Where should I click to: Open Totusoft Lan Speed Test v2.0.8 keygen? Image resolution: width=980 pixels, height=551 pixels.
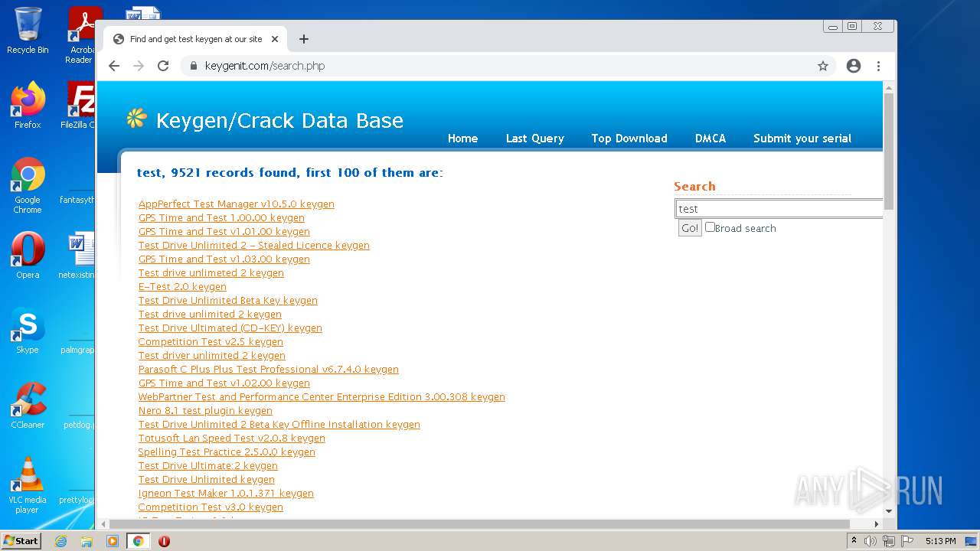pyautogui.click(x=232, y=439)
